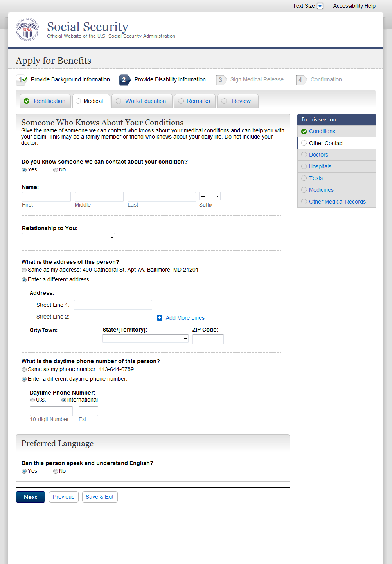392x564 pixels.
Task: Open the State/Territory dropdown
Action: pyautogui.click(x=146, y=339)
